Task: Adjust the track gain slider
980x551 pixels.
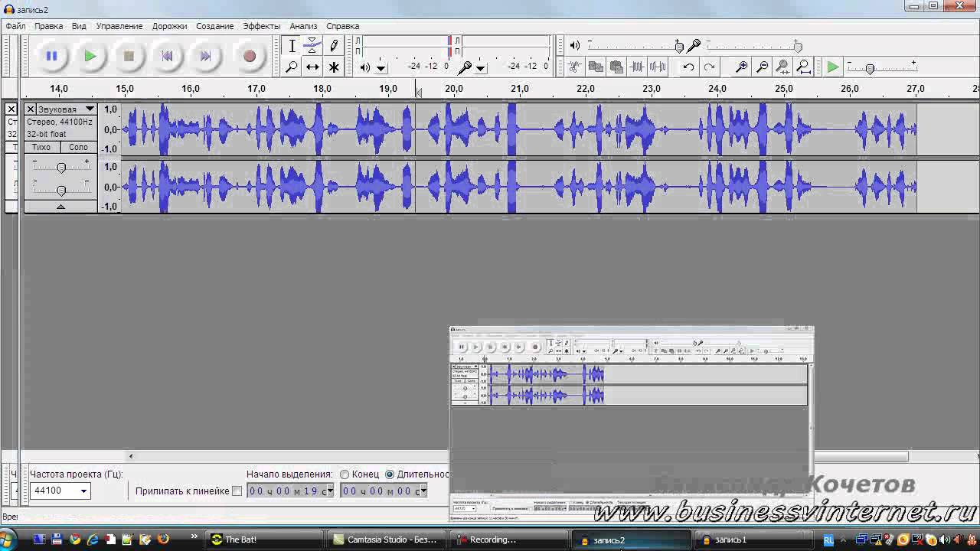Action: click(61, 167)
